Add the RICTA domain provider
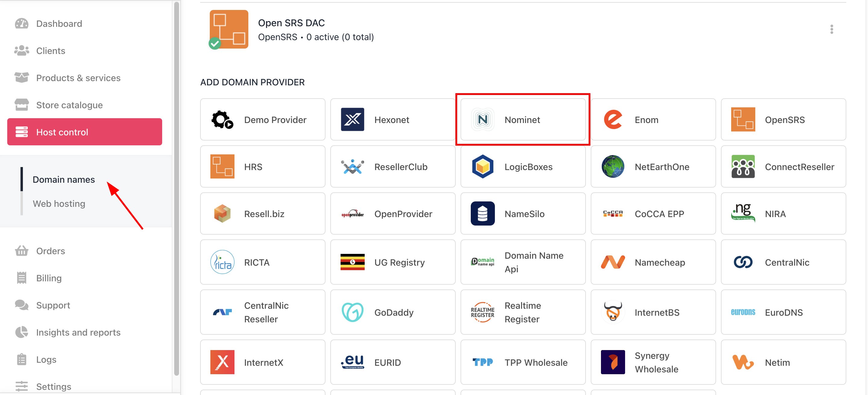 point(263,262)
